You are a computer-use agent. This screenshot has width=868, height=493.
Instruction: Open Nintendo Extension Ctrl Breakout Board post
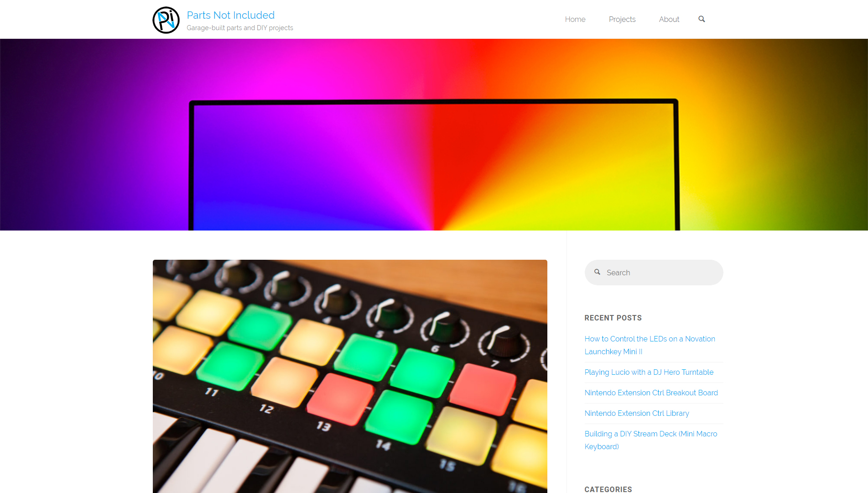coord(651,393)
